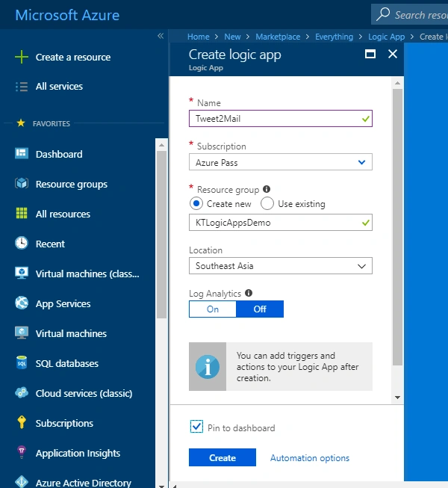
Task: Click the blue info icon in notice
Action: pos(208,367)
